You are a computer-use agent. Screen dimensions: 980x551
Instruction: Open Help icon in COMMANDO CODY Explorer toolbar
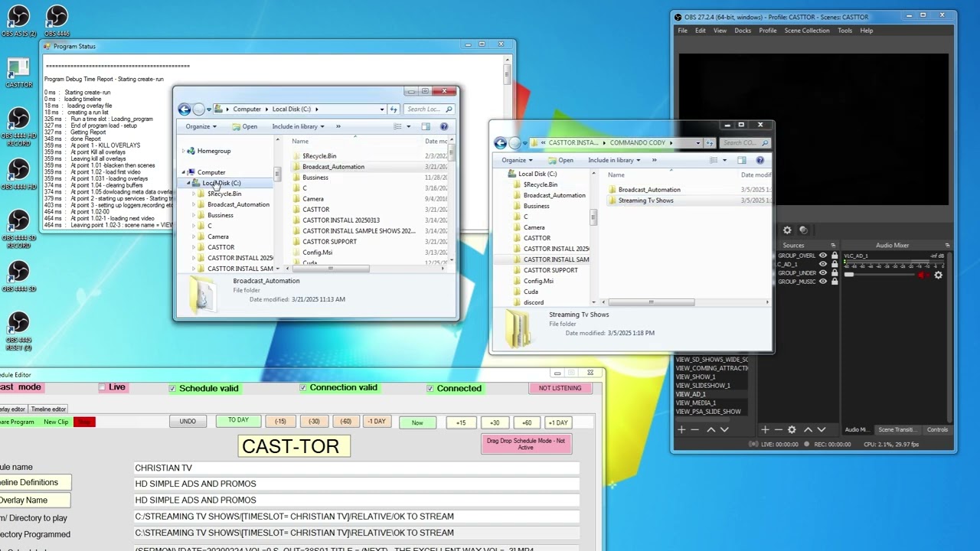760,160
